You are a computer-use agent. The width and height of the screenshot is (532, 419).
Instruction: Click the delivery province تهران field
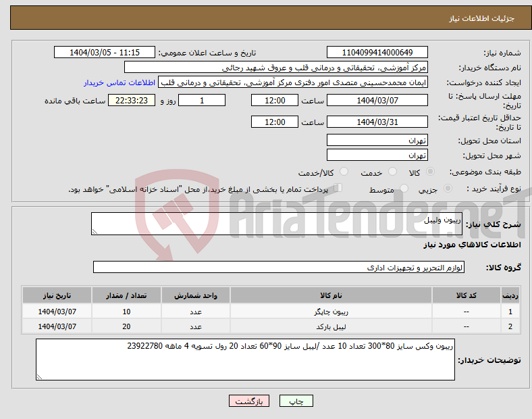(x=377, y=140)
